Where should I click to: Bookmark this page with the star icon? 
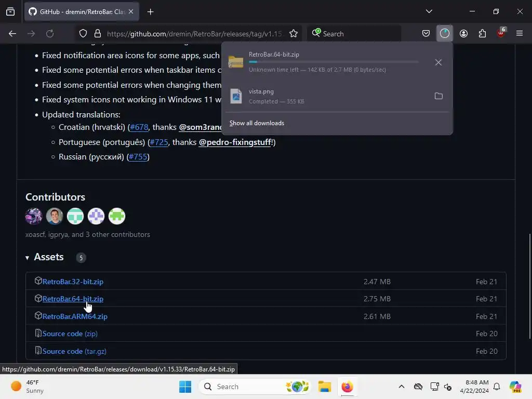(294, 34)
